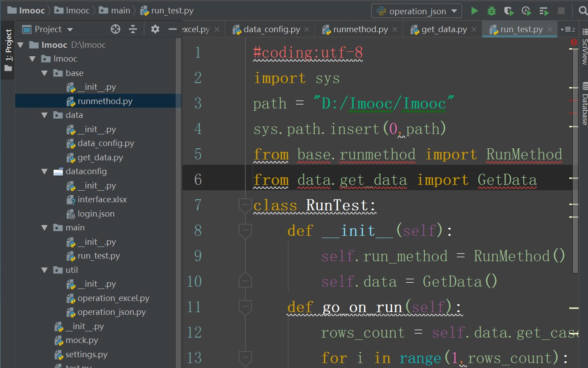Click the Project panel vertical scrollbar

click(178, 203)
